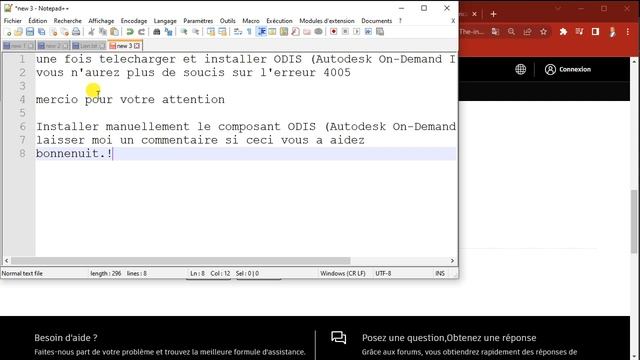Click the Playback macro icon
This screenshot has height=360, width=640.
coord(356,32)
